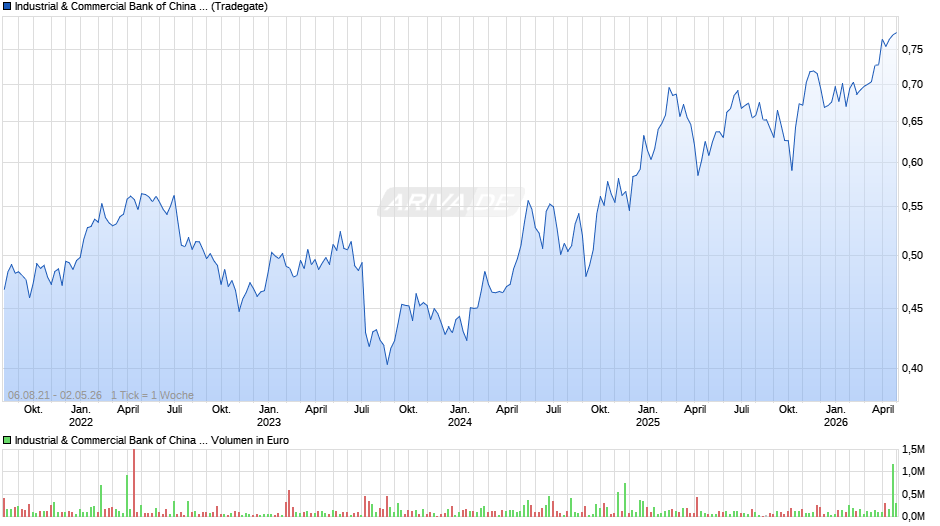This screenshot has height=526, width=940.
Task: Click chart title 'Industrial & Commercial Bank of China ... (Tradegate)'
Action: [x=141, y=7]
